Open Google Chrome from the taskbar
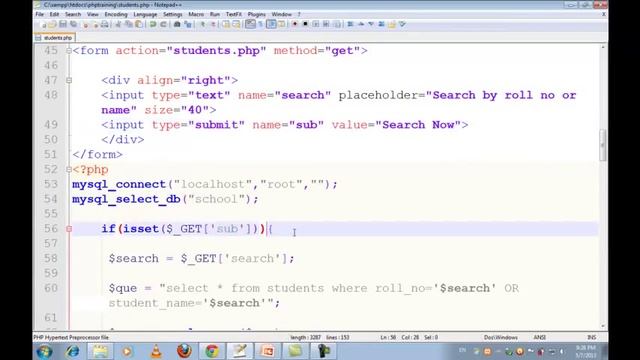640x360 pixels. pyautogui.click(x=212, y=351)
